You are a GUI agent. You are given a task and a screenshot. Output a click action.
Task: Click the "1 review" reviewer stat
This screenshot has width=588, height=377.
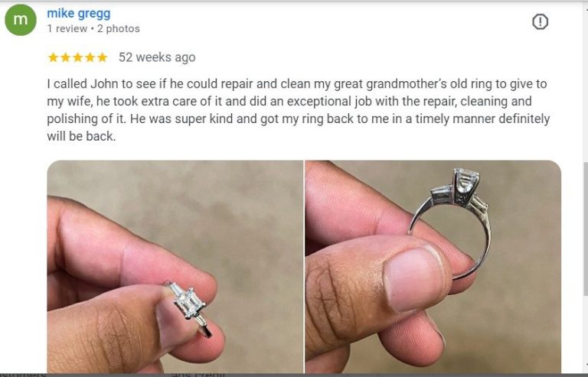pyautogui.click(x=67, y=29)
